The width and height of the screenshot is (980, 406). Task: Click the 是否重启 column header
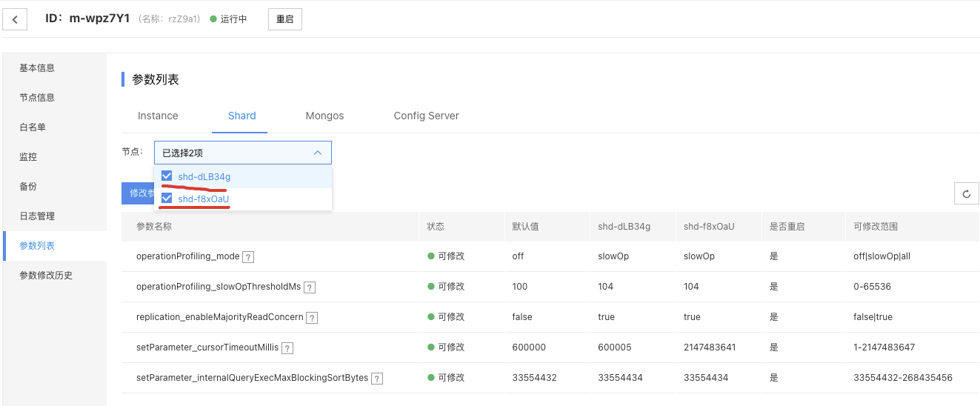pyautogui.click(x=787, y=227)
